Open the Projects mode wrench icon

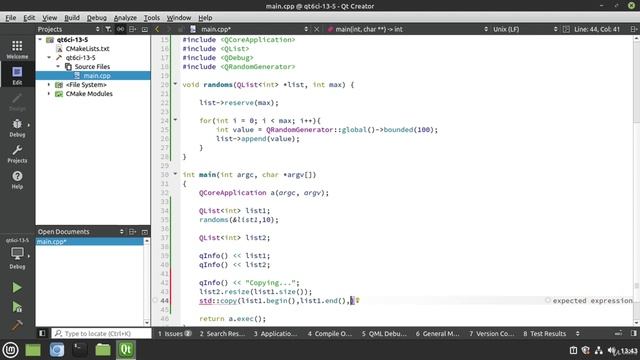pos(17,153)
